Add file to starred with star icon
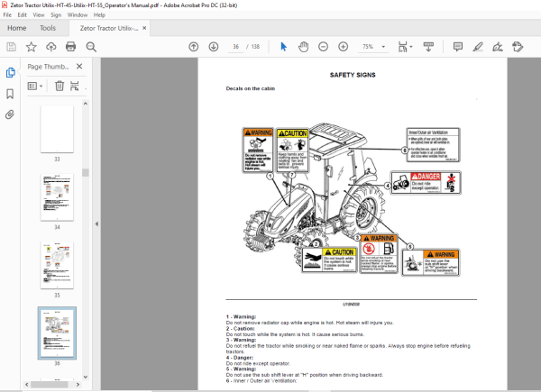 31,47
